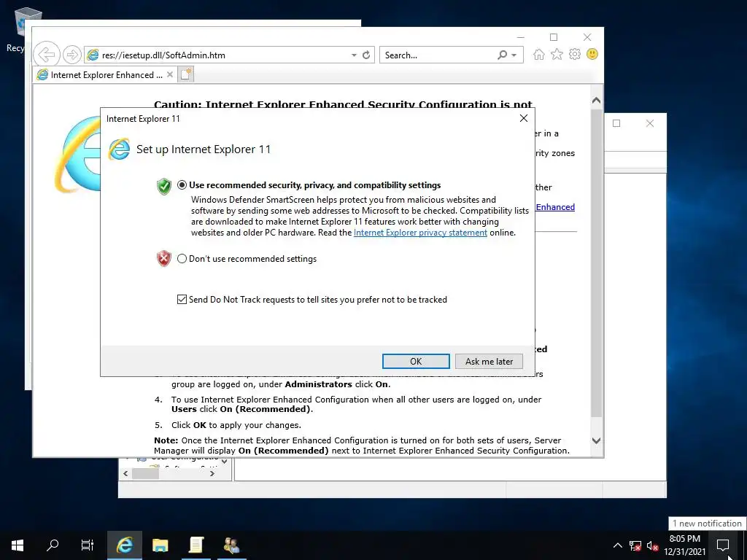Open the Action Center notification icon

723,545
